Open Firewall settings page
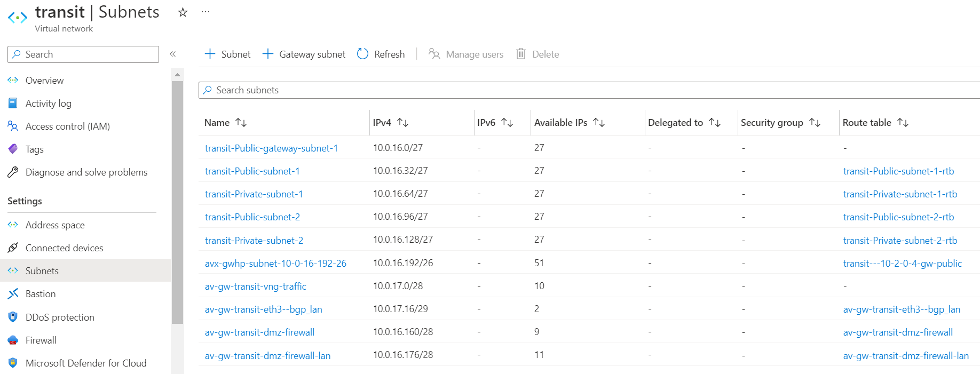This screenshot has width=980, height=374. tap(41, 340)
